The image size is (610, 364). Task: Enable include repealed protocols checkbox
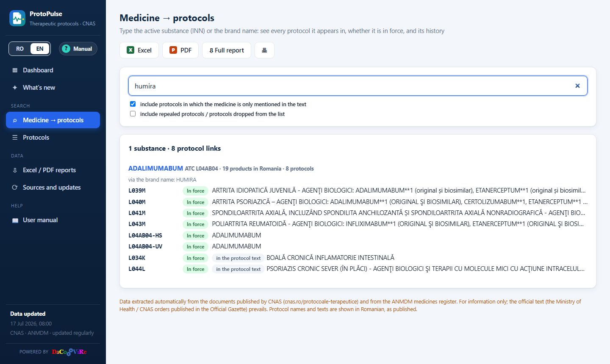tap(133, 114)
